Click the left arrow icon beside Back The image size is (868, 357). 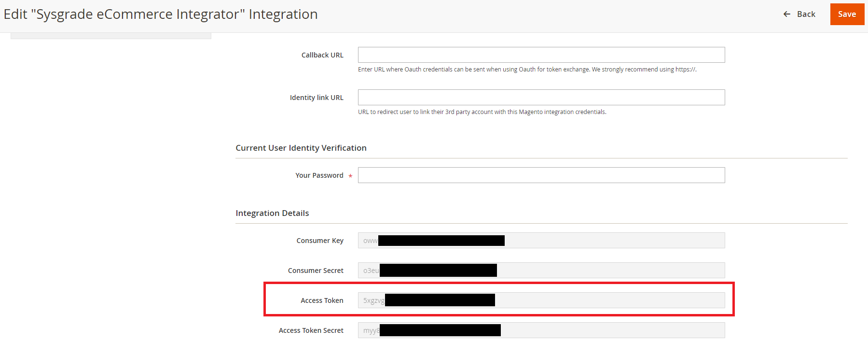pos(787,14)
